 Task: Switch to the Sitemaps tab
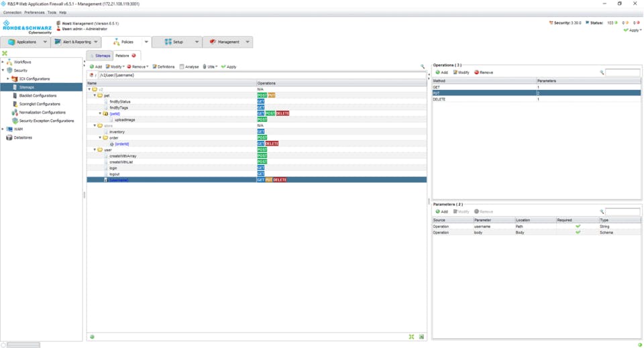pyautogui.click(x=100, y=56)
